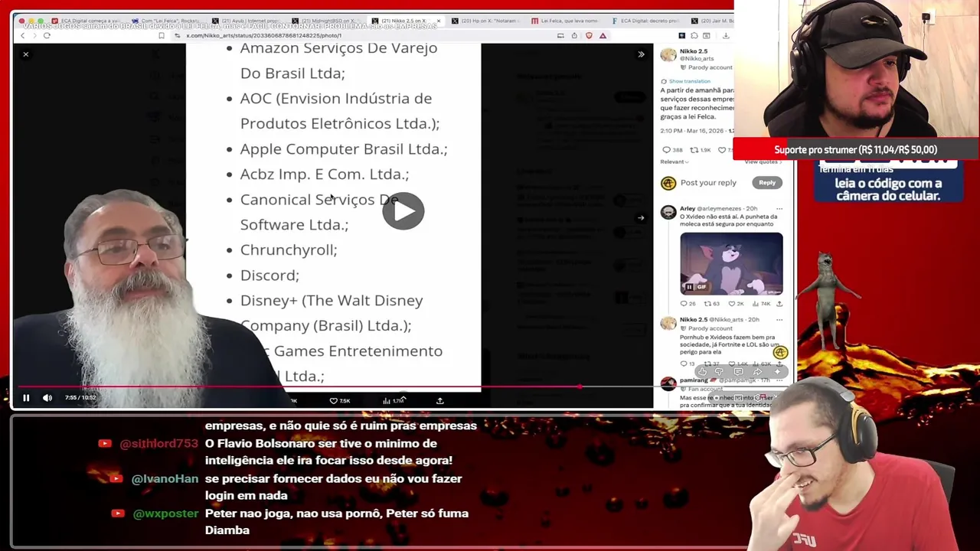This screenshot has width=980, height=551.
Task: Switch to 'Com Lei Felca' tab
Action: pyautogui.click(x=165, y=21)
